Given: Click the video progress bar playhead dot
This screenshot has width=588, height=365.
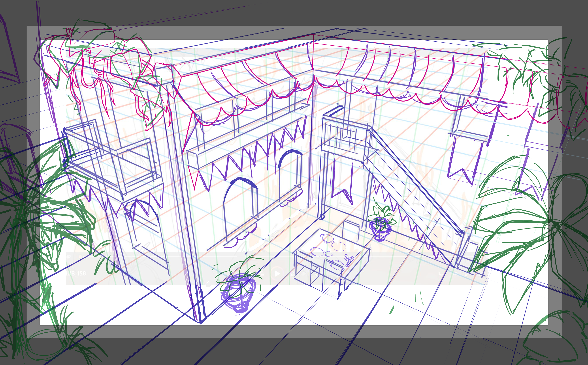Looking at the screenshot, I should (x=80, y=257).
